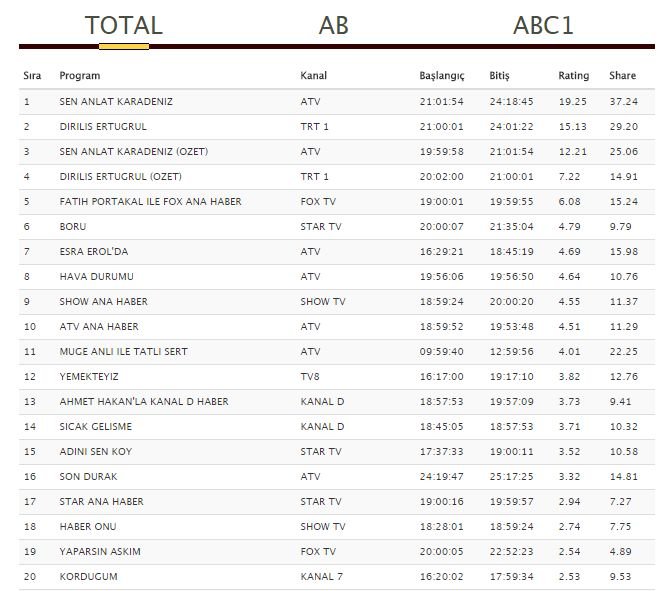Click the Program column header
This screenshot has width=670, height=591.
tap(79, 76)
